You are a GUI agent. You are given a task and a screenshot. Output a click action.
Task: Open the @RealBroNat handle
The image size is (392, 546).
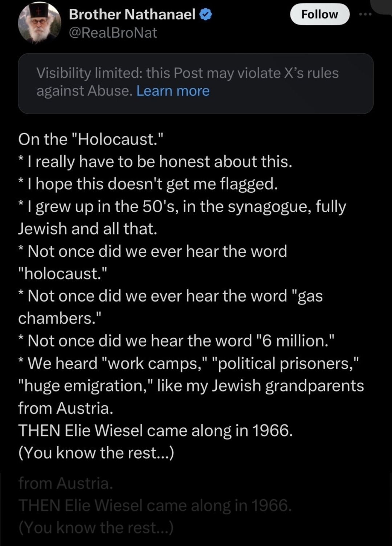pos(113,33)
